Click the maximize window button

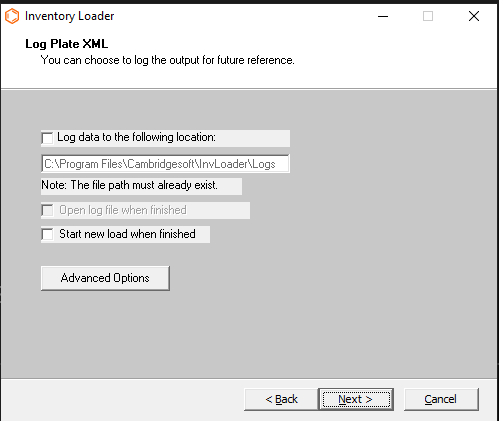coord(428,16)
